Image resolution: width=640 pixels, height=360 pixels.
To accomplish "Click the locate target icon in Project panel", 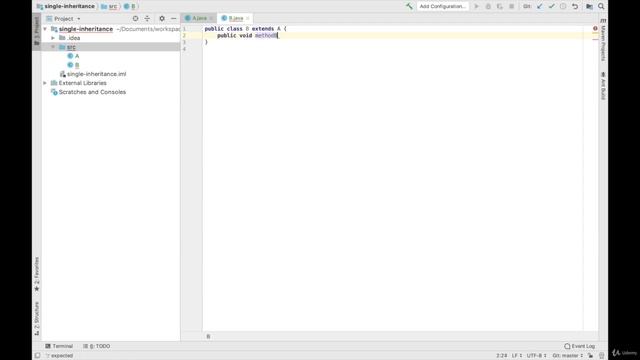I will [x=136, y=18].
